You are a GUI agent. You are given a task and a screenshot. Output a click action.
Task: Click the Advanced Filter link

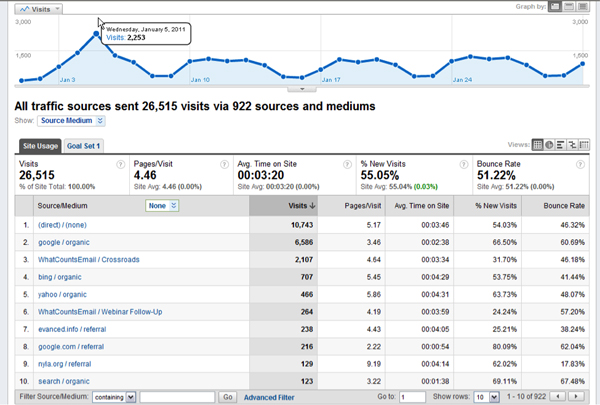[270, 397]
